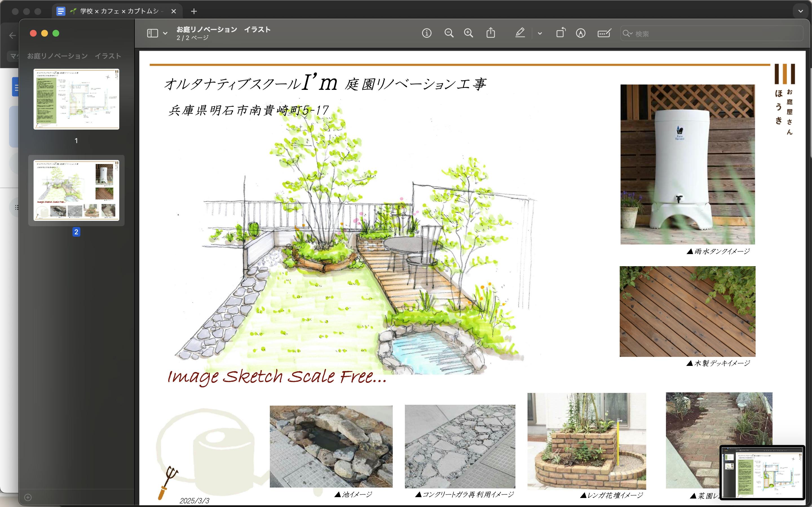
Task: Click the document info inspector icon
Action: pos(427,33)
